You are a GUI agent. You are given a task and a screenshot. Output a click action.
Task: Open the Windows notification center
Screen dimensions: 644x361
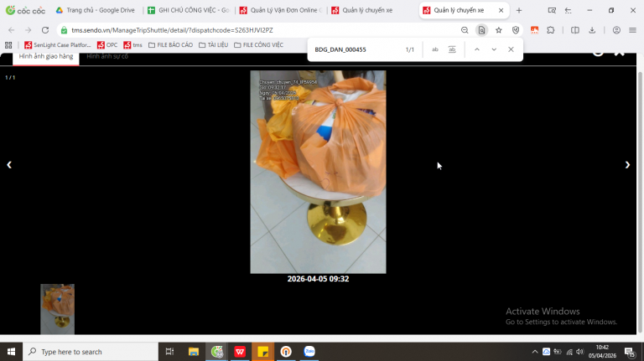(630, 352)
